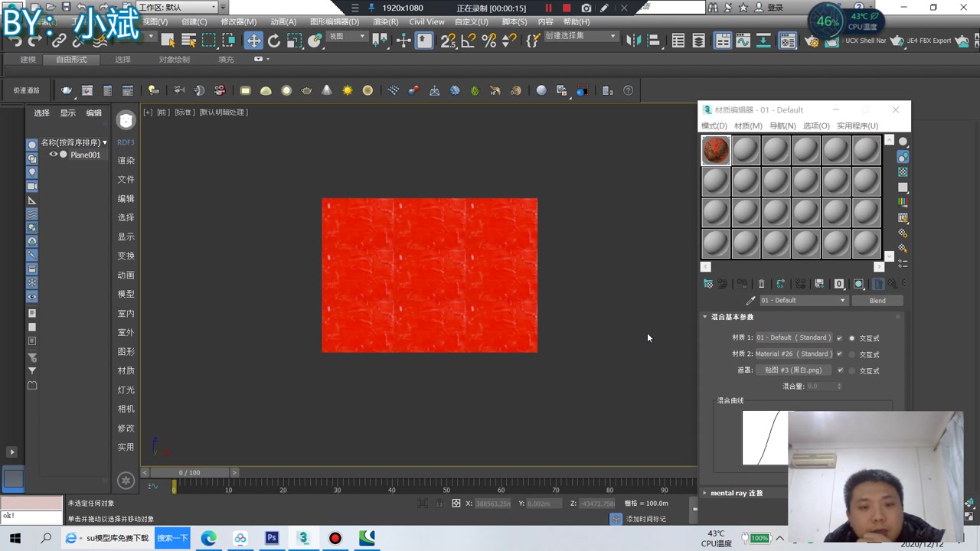Toggle backlight icon in Material Editor
The image size is (980, 551).
pos(903,157)
